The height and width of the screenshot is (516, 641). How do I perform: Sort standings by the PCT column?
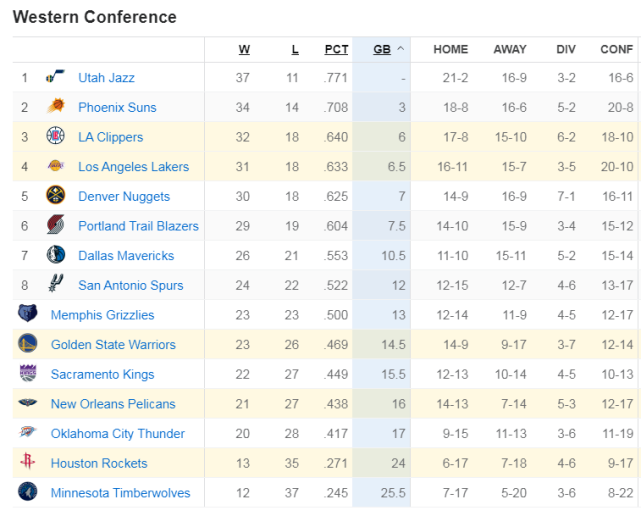pos(336,49)
